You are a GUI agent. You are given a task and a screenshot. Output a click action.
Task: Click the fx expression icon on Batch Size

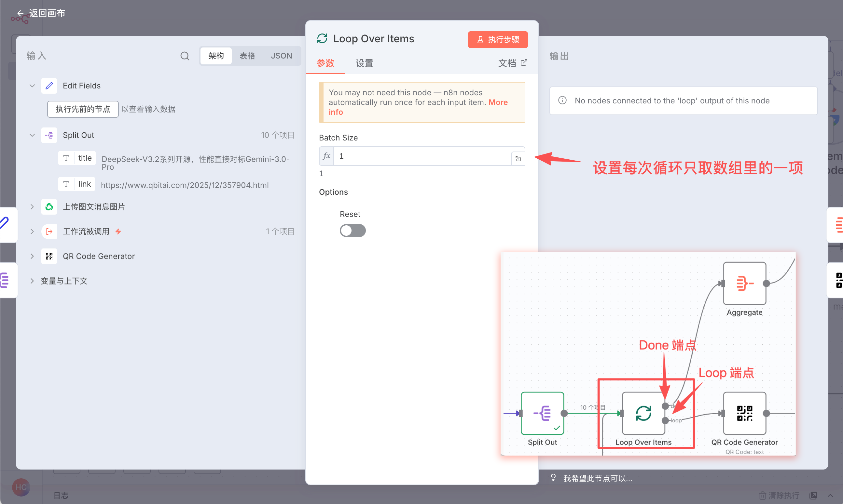[326, 156]
